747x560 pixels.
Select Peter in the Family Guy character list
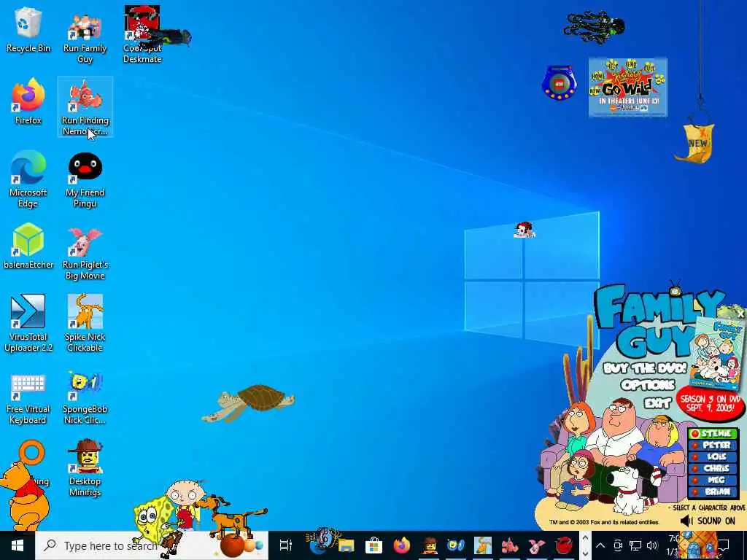click(713, 446)
